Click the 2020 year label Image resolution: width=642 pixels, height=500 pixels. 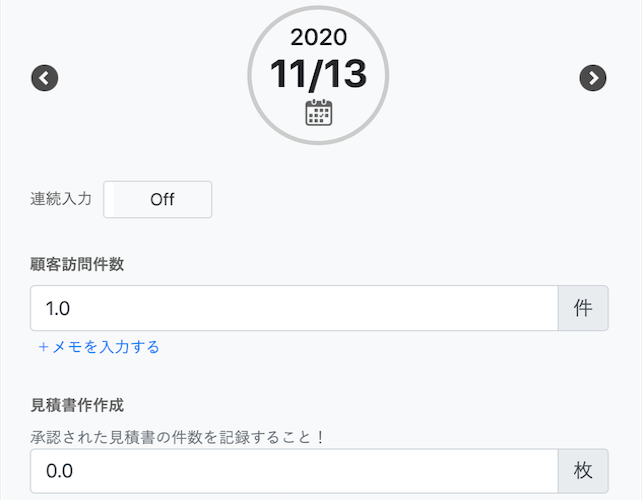pos(319,37)
